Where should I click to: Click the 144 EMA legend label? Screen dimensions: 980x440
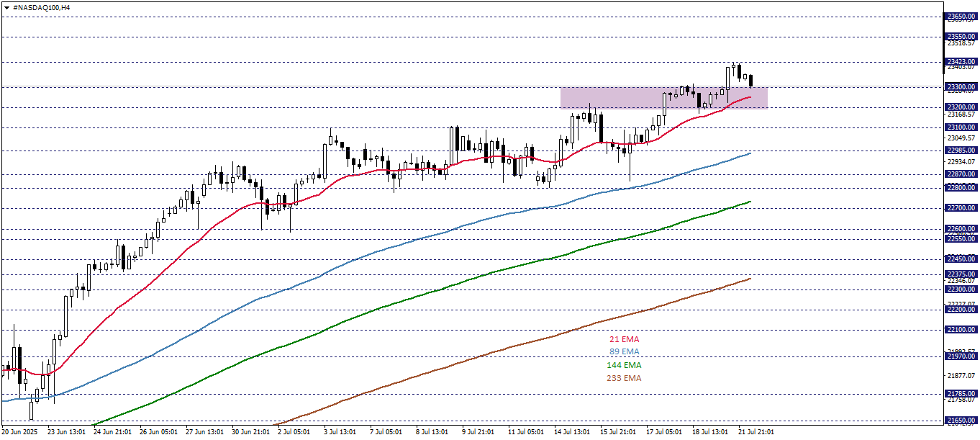click(624, 365)
